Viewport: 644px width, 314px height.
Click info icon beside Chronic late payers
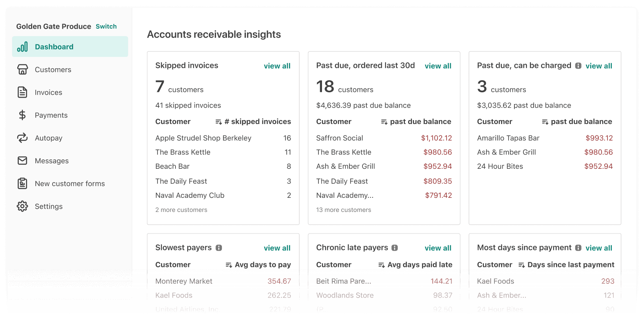(395, 248)
